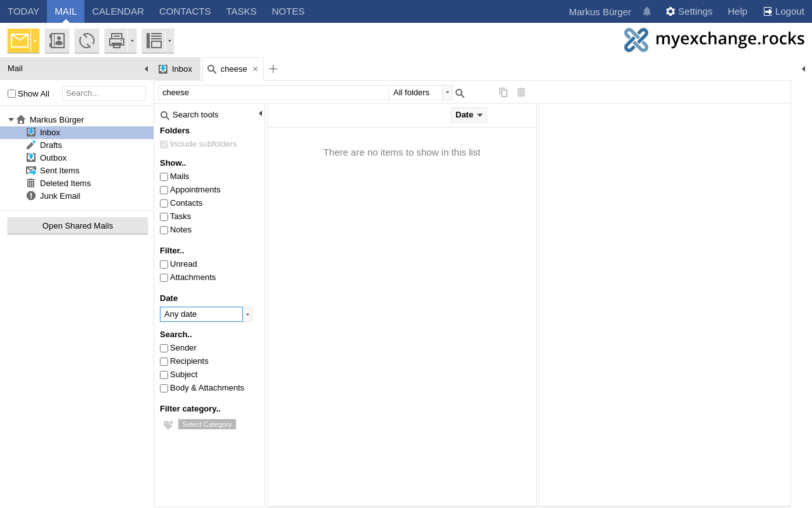This screenshot has width=812, height=508.
Task: Click the category tag icon
Action: [x=168, y=425]
